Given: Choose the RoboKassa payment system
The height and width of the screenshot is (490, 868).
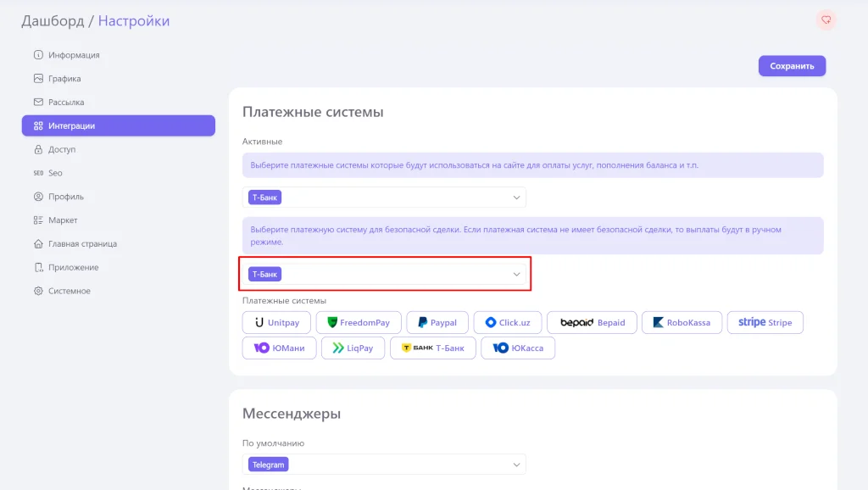Looking at the screenshot, I should pos(682,323).
